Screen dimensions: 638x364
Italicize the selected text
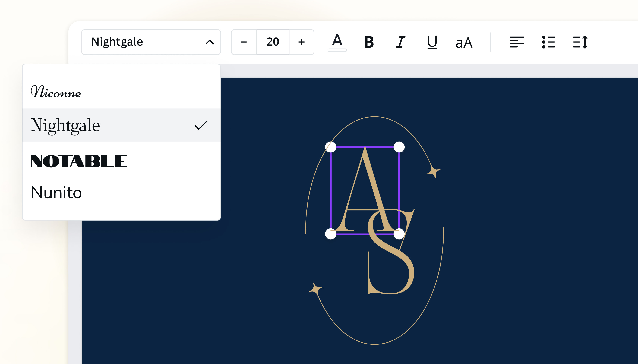tap(400, 42)
